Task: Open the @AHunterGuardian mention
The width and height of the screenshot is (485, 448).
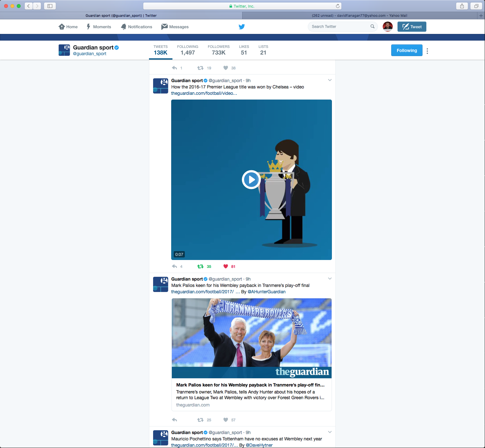Action: click(267, 292)
